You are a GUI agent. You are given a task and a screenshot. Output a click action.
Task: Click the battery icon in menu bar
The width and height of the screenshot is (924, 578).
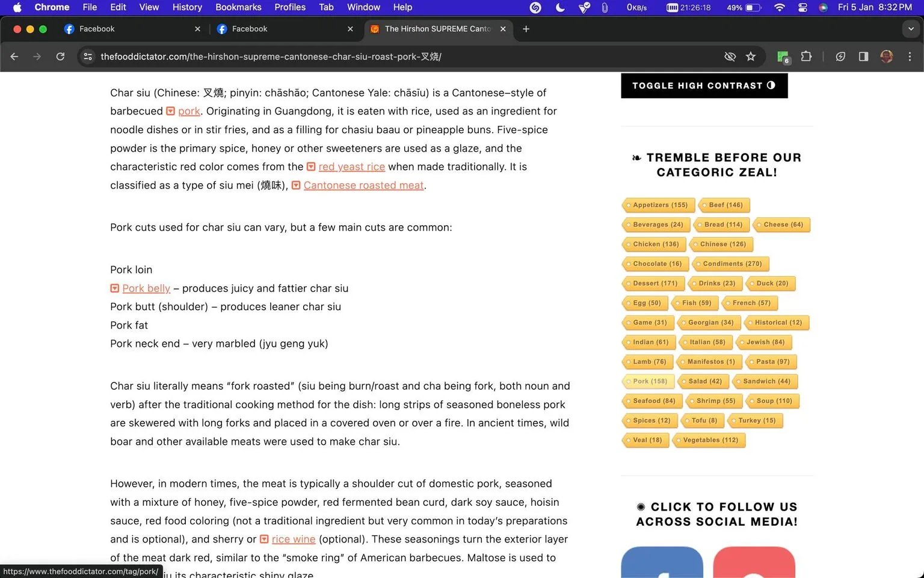click(753, 7)
